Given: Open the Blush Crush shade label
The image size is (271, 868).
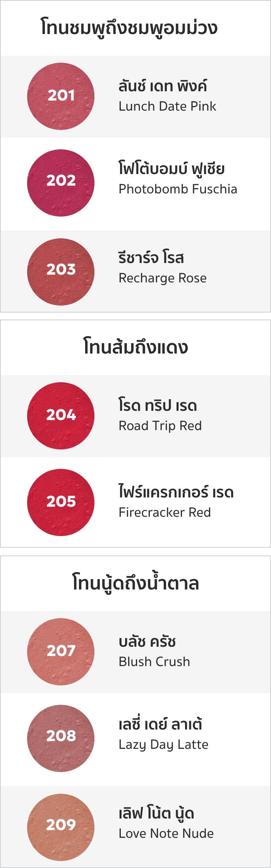Looking at the screenshot, I should point(154,662).
